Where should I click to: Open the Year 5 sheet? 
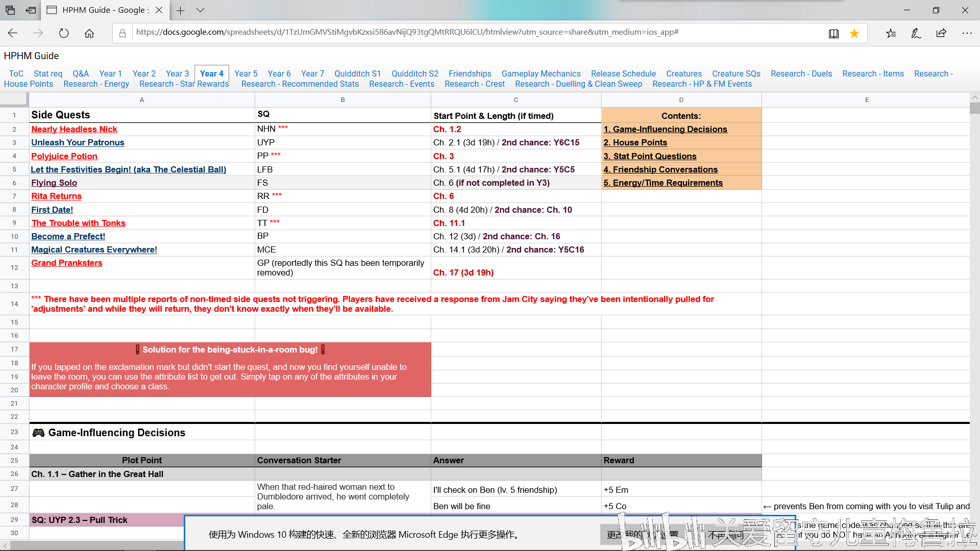tap(246, 73)
